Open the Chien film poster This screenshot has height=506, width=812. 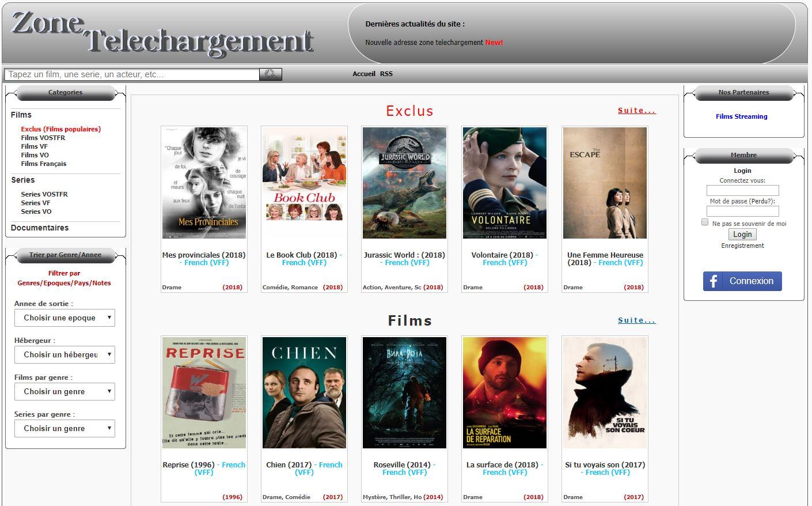click(304, 392)
